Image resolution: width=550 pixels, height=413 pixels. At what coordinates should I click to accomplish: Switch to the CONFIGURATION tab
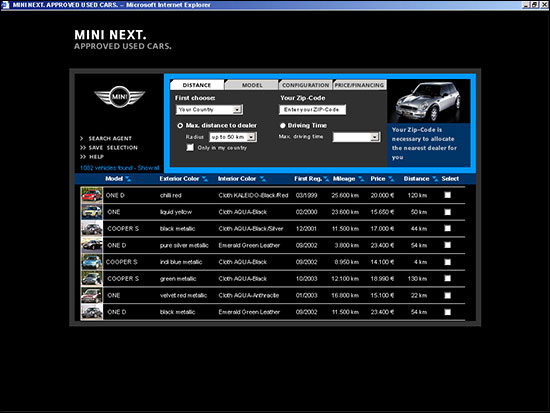306,85
